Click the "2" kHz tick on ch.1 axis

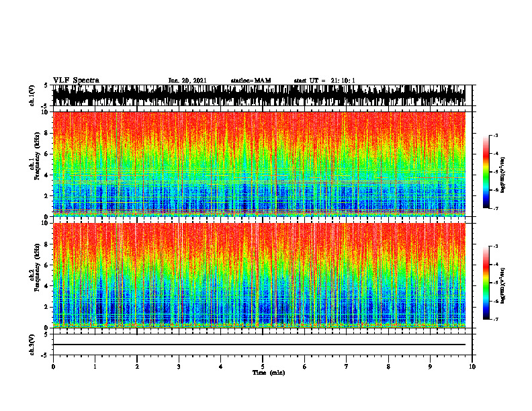point(47,195)
